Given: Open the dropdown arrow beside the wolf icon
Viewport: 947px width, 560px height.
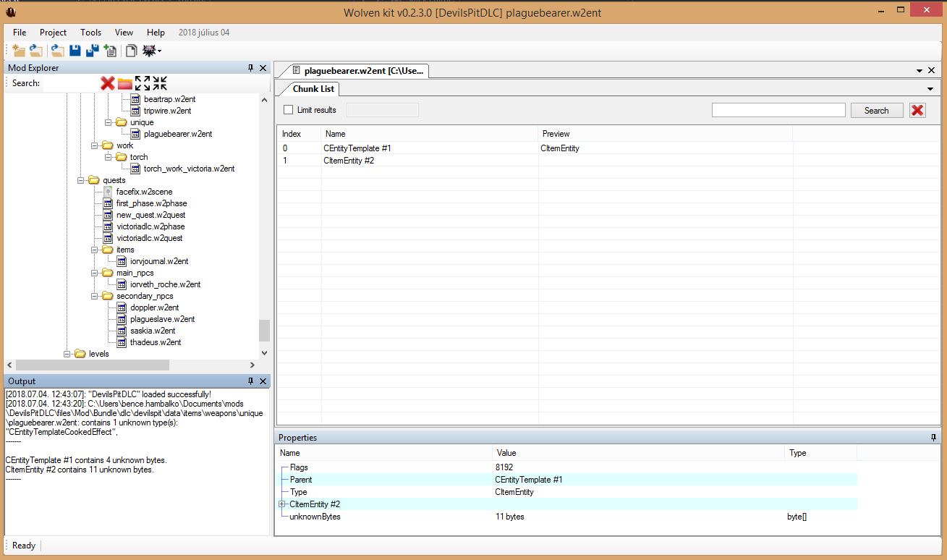Looking at the screenshot, I should (x=159, y=51).
